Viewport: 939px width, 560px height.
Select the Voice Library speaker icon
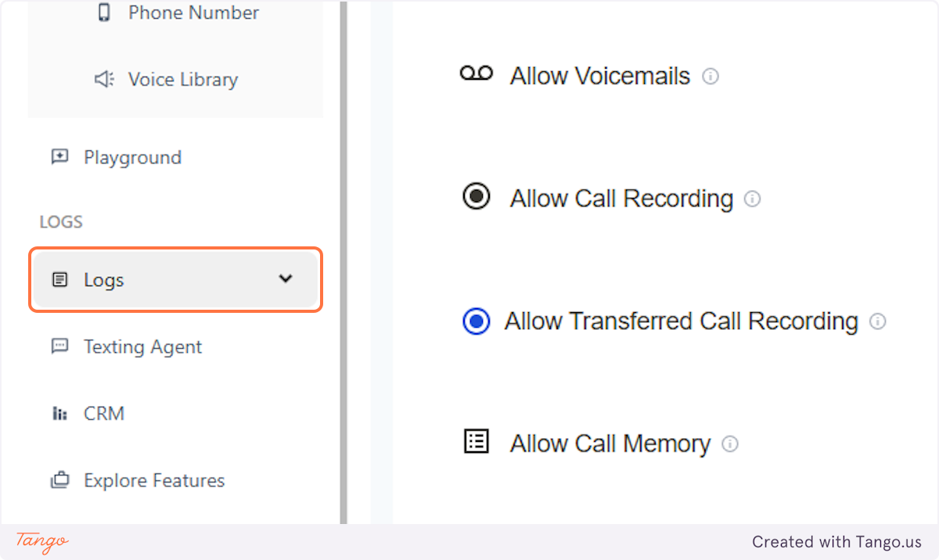(103, 78)
